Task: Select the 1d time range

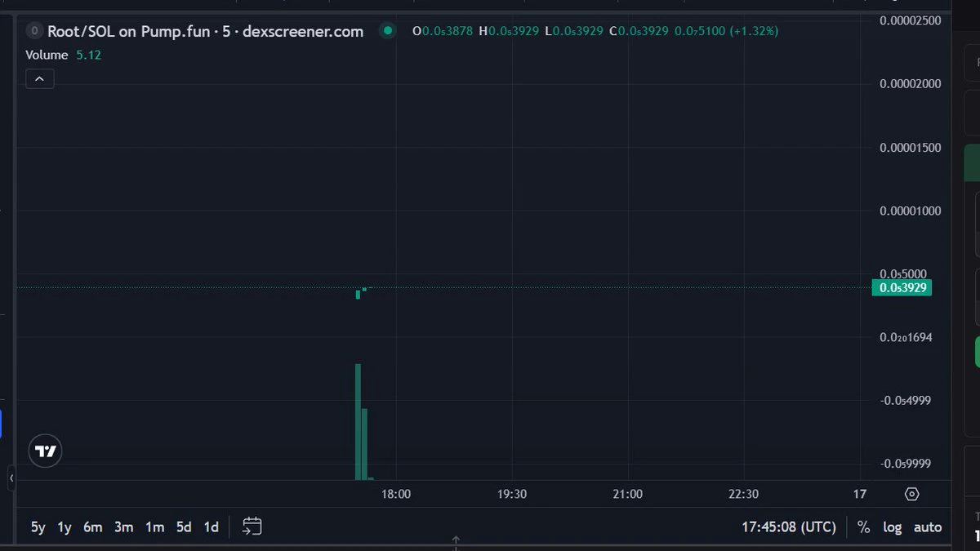Action: point(211,527)
